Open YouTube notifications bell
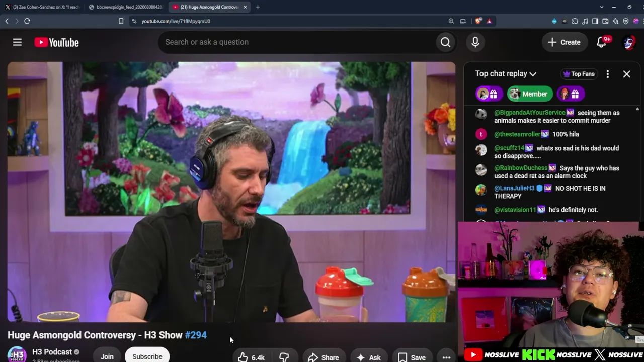 click(601, 42)
